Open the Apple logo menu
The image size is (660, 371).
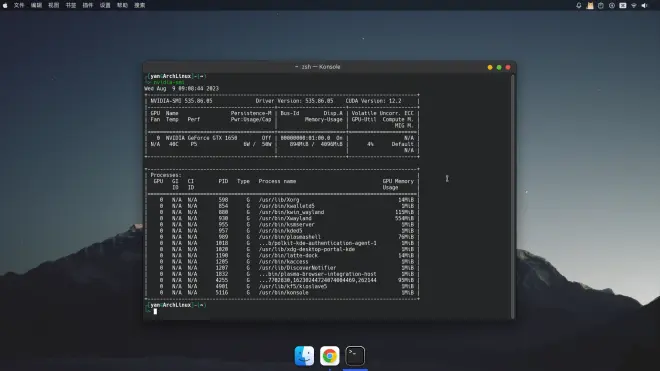click(x=5, y=5)
